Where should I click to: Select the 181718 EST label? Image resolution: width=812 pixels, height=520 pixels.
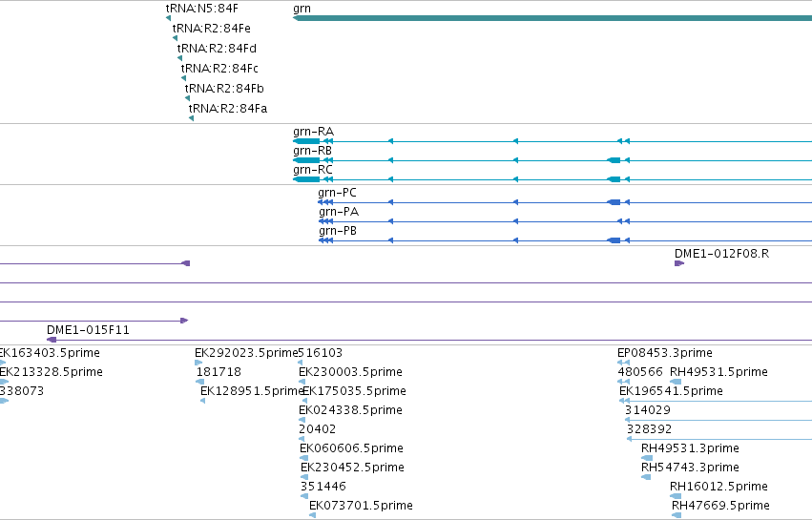point(219,372)
